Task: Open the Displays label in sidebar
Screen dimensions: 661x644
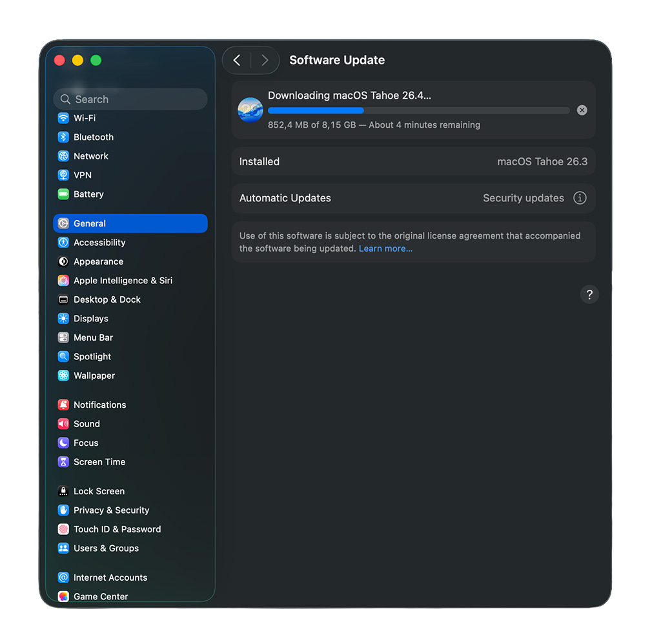Action: 90,318
